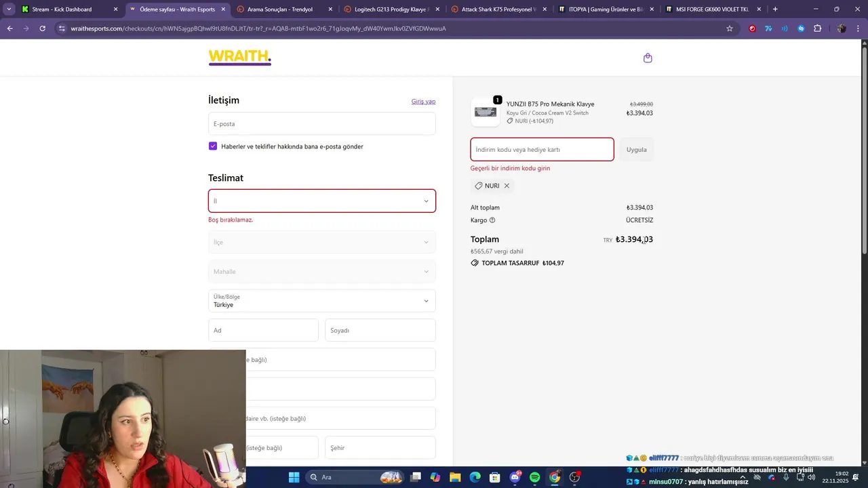868x488 pixels.
Task: Uncheck the news and offers email checkbox
Action: [x=213, y=146]
